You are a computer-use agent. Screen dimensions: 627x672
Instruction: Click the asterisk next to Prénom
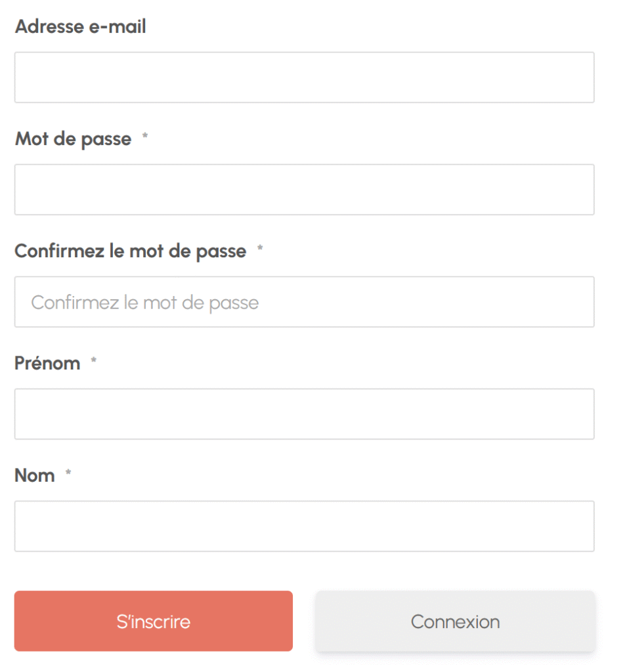pyautogui.click(x=94, y=362)
